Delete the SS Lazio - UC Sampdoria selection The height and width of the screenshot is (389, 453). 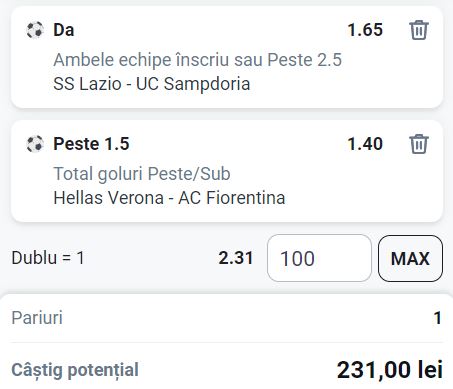(x=419, y=30)
